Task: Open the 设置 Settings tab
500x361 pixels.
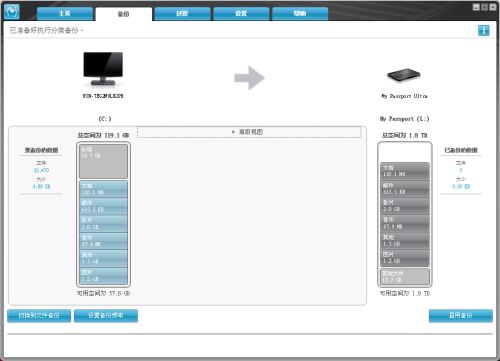Action: pyautogui.click(x=241, y=13)
